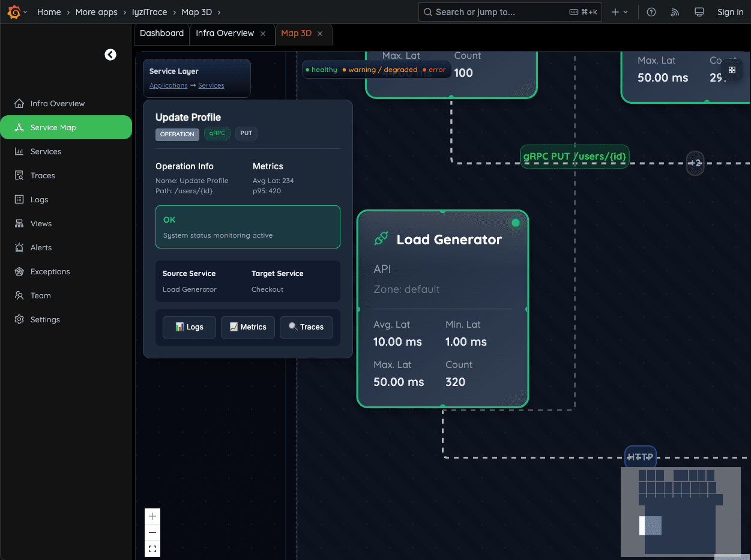Open the Alerts section
The width and height of the screenshot is (751, 560).
click(x=41, y=247)
